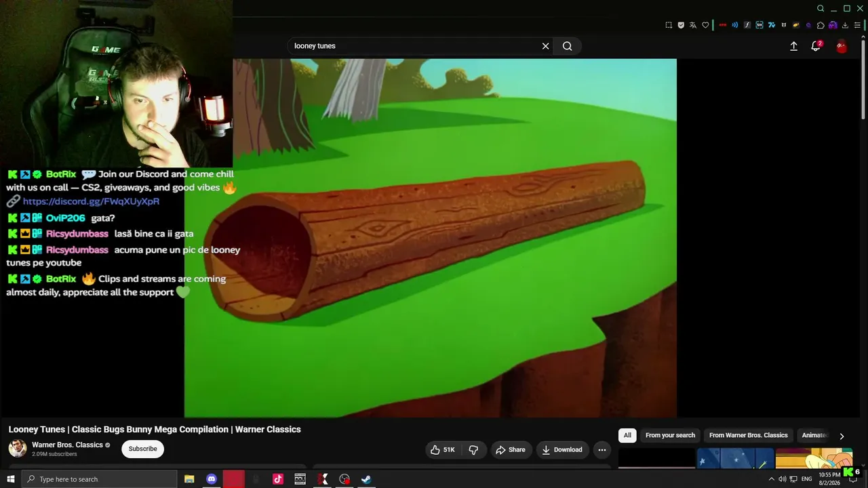
Task: Open the 7TV extension icon
Action: click(772, 25)
